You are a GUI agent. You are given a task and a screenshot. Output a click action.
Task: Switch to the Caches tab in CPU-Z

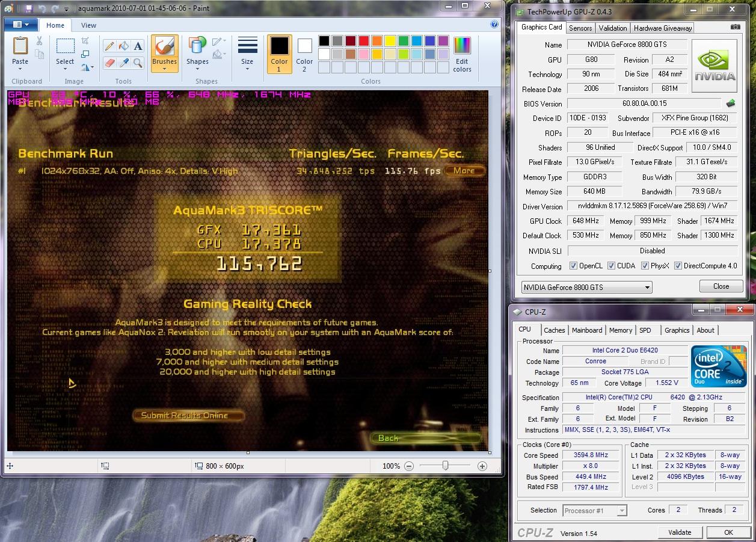click(x=555, y=330)
